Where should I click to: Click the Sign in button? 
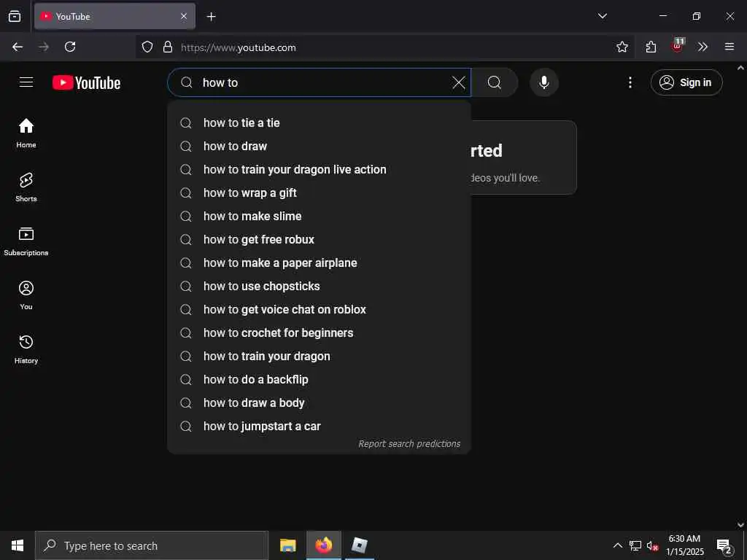(686, 82)
